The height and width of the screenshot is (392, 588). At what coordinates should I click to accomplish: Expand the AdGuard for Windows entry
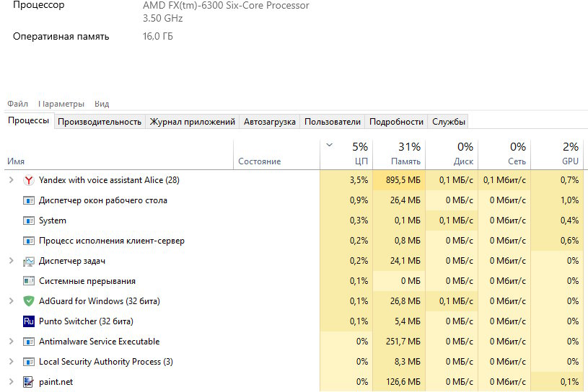point(12,301)
